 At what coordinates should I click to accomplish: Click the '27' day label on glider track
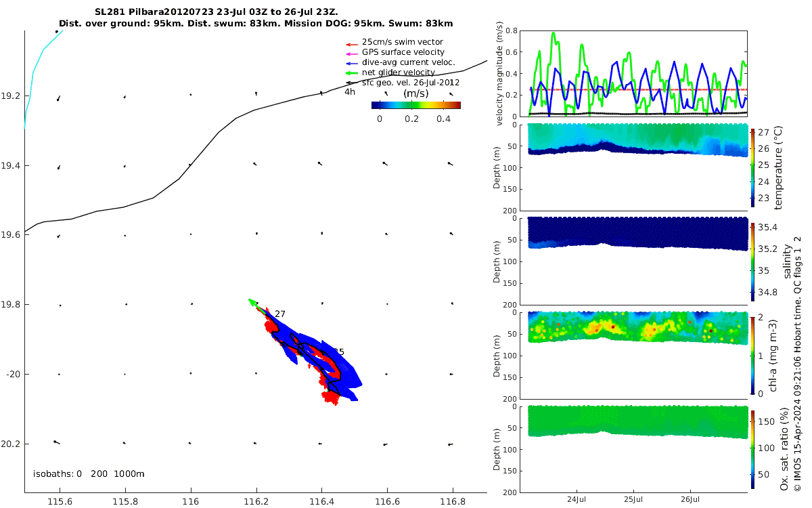point(280,314)
